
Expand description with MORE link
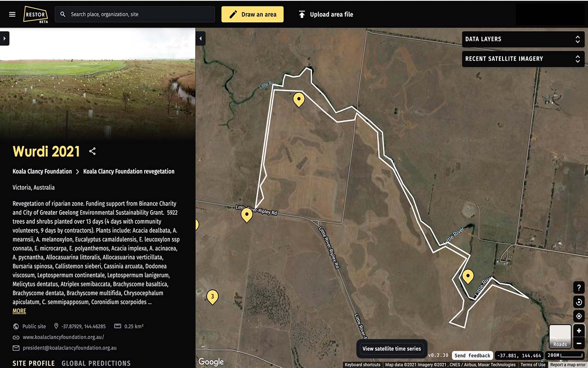pyautogui.click(x=19, y=311)
